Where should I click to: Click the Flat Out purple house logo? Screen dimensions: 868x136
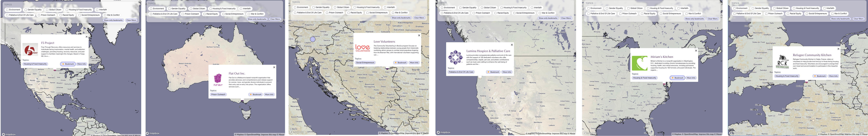pyautogui.click(x=218, y=80)
